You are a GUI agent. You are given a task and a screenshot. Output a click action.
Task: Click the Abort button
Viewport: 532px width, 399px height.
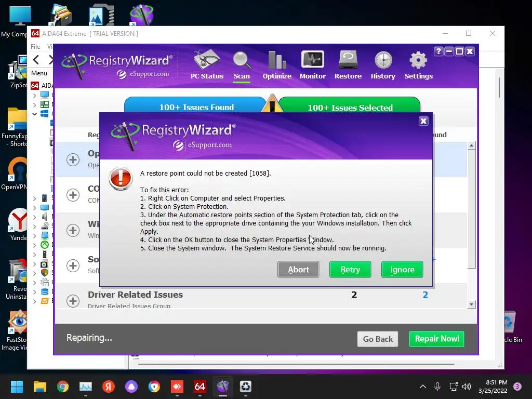[298, 270]
